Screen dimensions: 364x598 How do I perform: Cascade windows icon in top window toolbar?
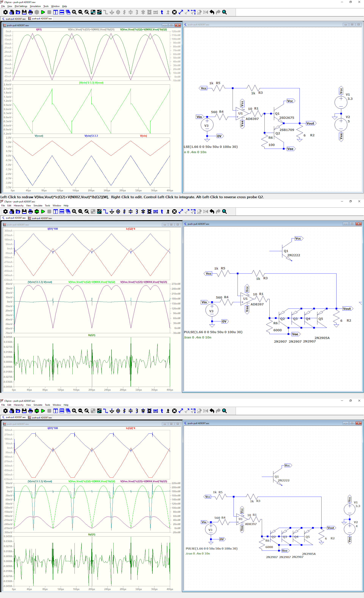pyautogui.click(x=68, y=12)
